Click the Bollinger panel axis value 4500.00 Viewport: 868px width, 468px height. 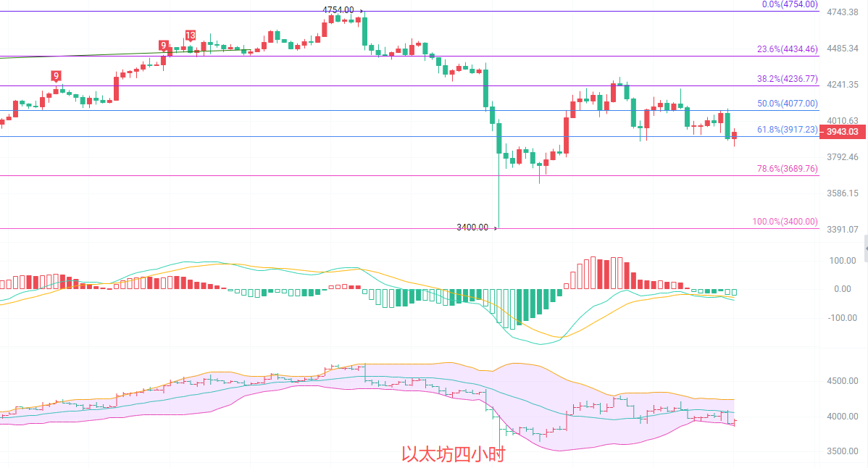pos(843,381)
